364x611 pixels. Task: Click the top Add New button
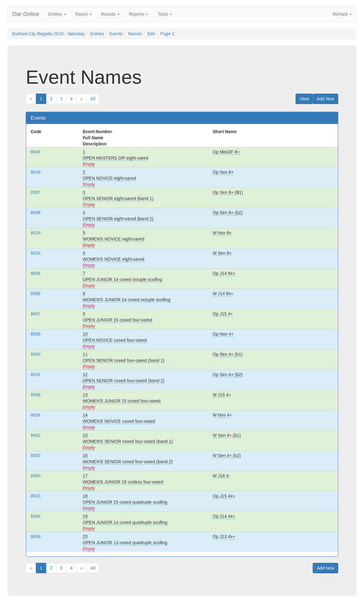click(325, 99)
